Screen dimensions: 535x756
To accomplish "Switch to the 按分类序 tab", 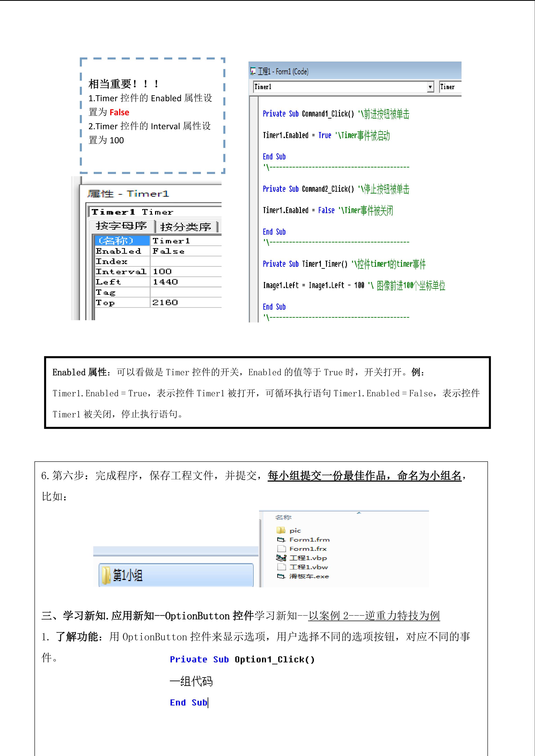I will click(x=185, y=227).
